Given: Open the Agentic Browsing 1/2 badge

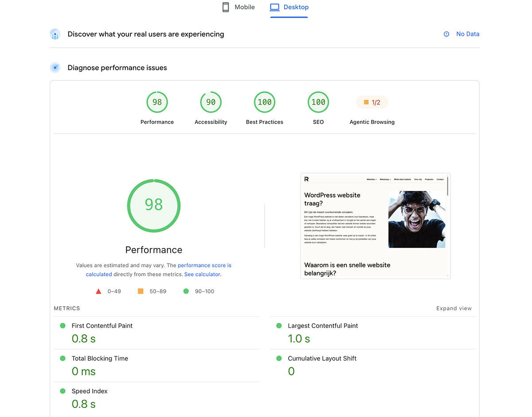Looking at the screenshot, I should 372,102.
